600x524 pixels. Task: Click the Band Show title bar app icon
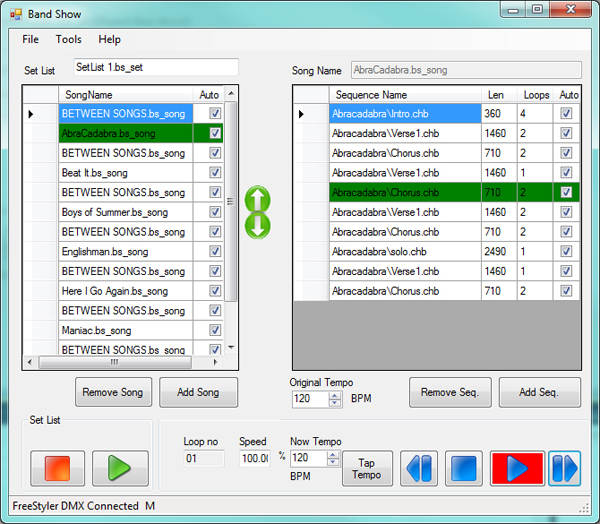point(16,15)
